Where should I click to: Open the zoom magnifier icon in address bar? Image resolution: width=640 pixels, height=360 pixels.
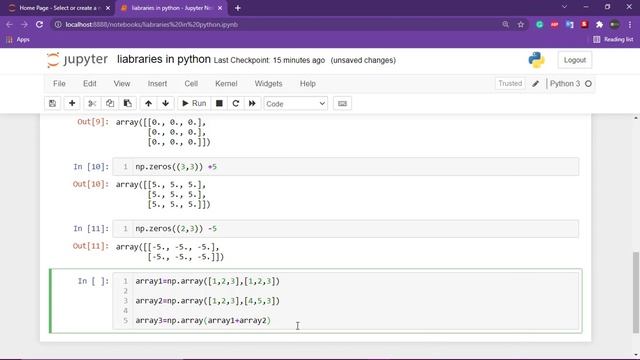(506, 24)
